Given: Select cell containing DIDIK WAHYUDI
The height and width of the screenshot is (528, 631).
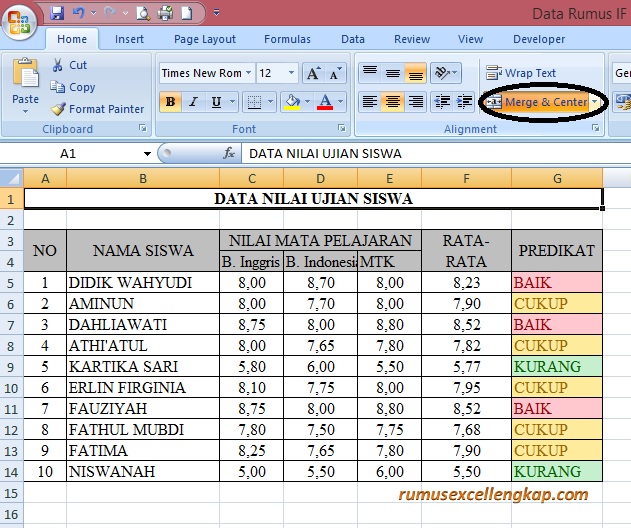Looking at the screenshot, I should 143,283.
